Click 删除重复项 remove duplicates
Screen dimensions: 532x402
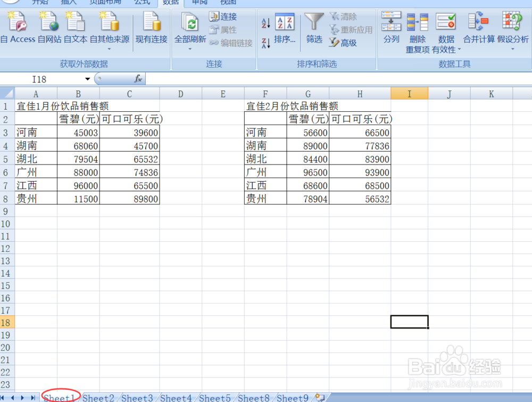pos(418,32)
